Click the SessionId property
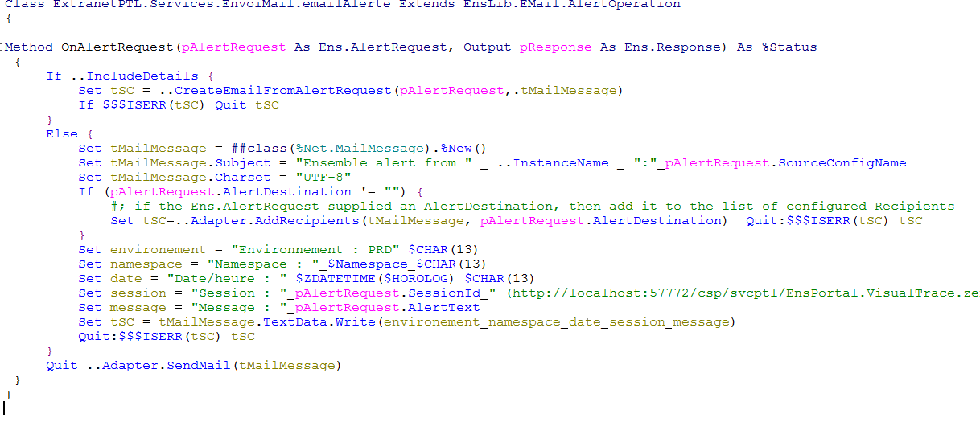980x430 pixels. click(443, 293)
